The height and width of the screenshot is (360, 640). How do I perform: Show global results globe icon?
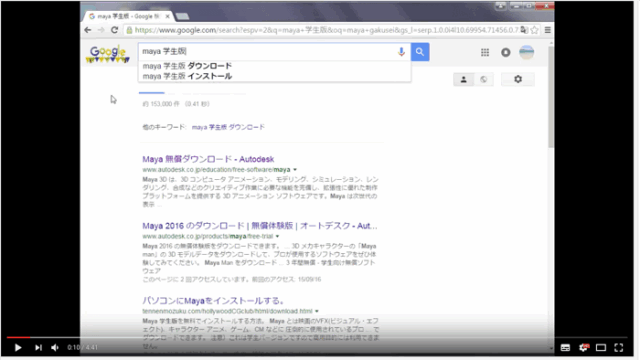484,80
